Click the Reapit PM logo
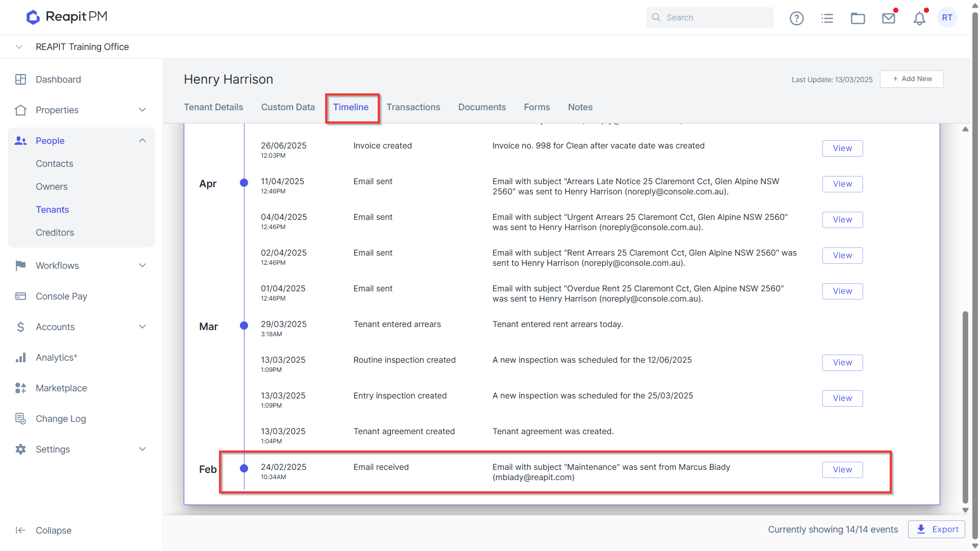 pos(67,17)
